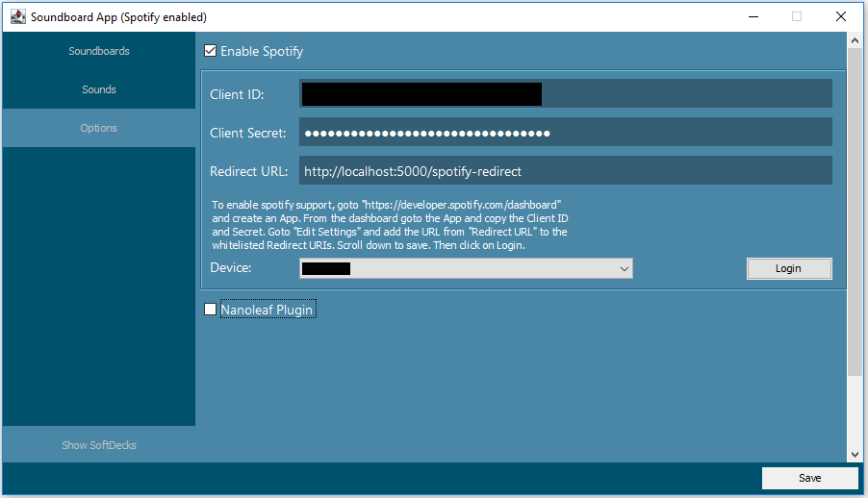This screenshot has width=868, height=498.
Task: Click the "Redirect URL:" label
Action: [x=249, y=171]
